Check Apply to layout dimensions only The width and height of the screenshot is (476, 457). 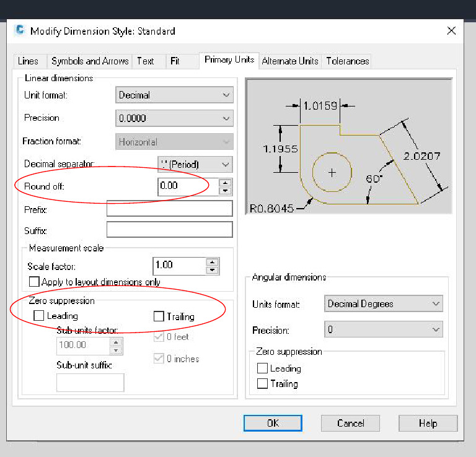pyautogui.click(x=34, y=282)
